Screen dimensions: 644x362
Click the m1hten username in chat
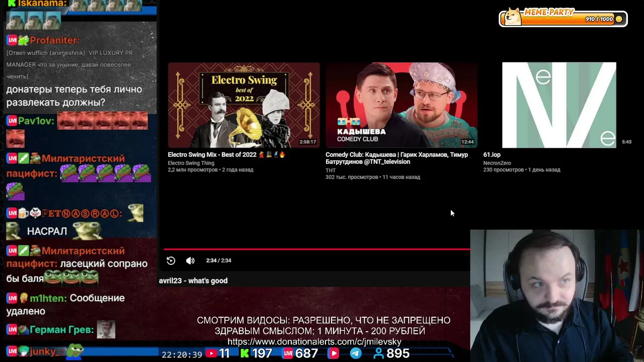coord(48,298)
